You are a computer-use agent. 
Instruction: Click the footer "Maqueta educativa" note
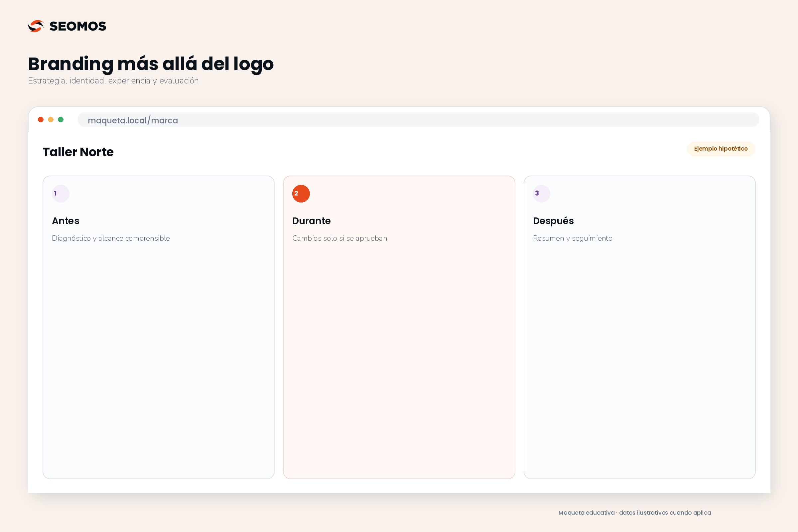(634, 513)
